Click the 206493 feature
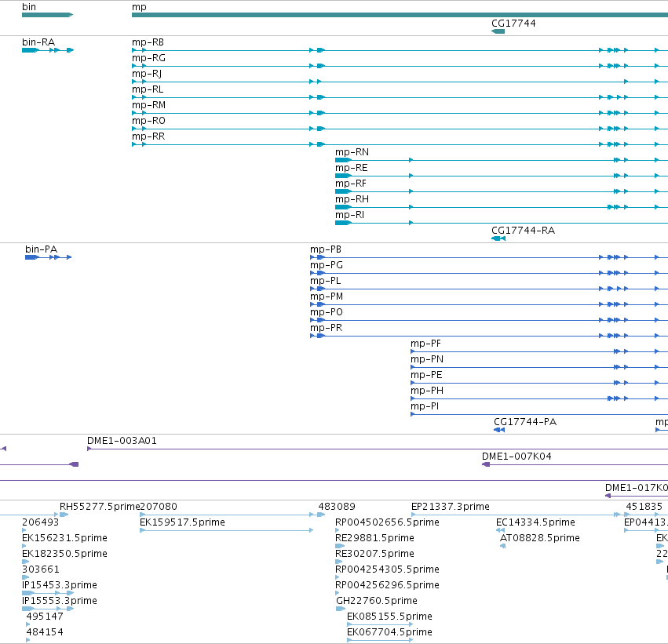The width and height of the screenshot is (668, 644). coord(24,530)
